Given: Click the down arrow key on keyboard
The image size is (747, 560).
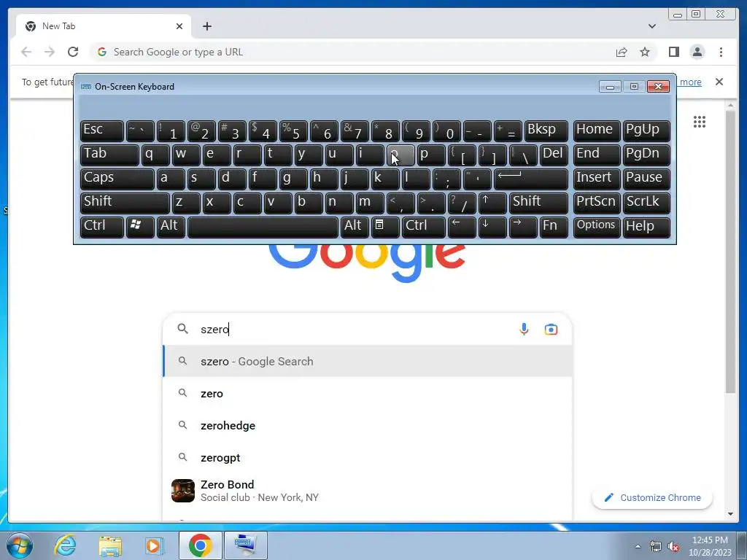Looking at the screenshot, I should (x=492, y=226).
